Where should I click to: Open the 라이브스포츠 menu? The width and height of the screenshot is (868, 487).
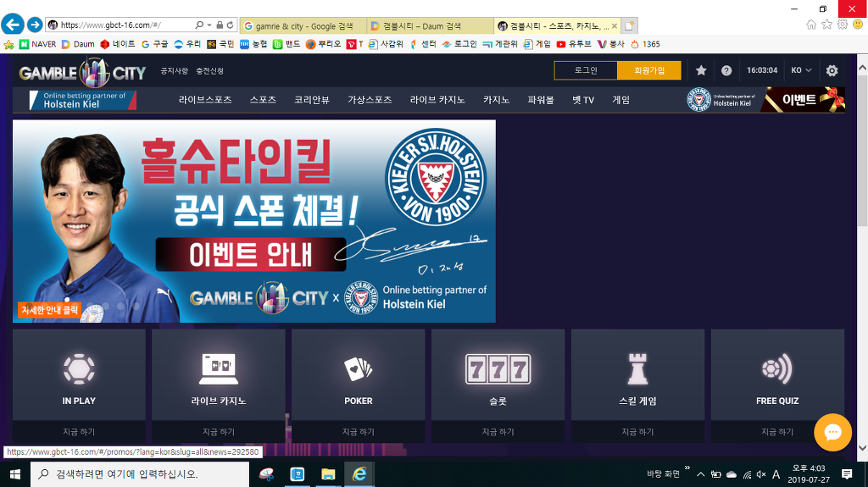click(x=205, y=100)
